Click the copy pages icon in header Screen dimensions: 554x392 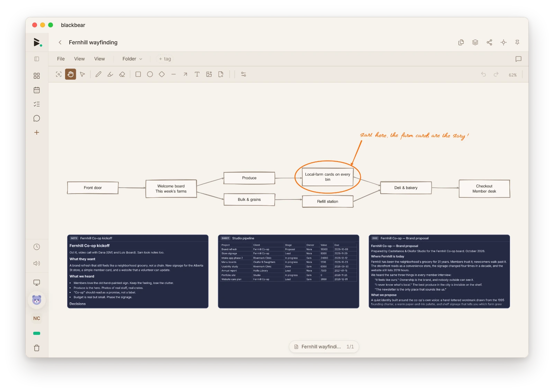coord(461,42)
